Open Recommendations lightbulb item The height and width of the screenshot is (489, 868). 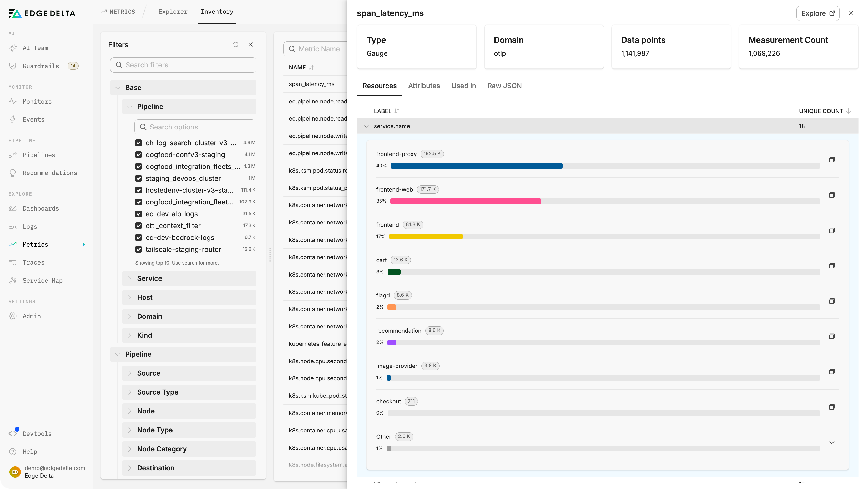tap(49, 173)
